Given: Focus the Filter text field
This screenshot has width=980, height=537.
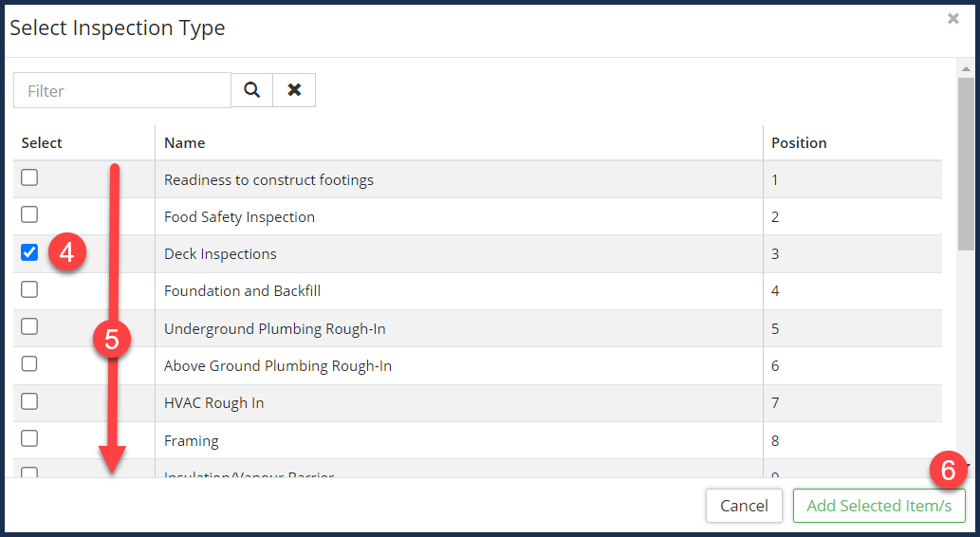Looking at the screenshot, I should click(122, 91).
